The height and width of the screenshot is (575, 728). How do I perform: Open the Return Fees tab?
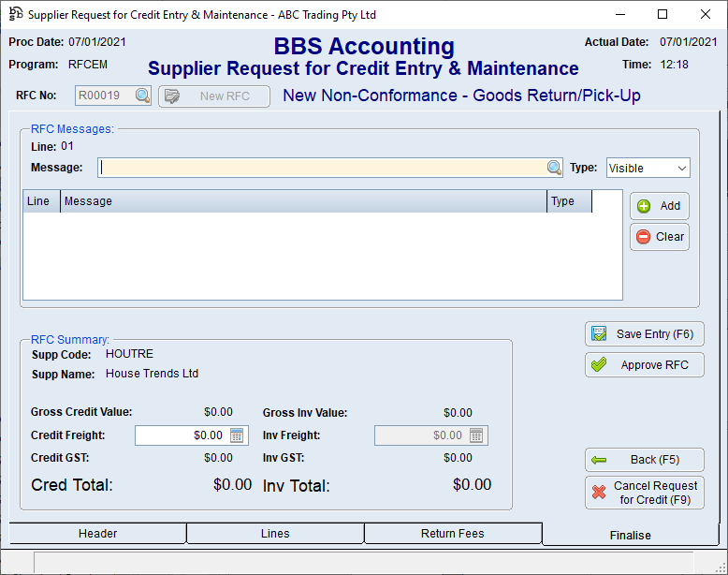click(x=452, y=534)
